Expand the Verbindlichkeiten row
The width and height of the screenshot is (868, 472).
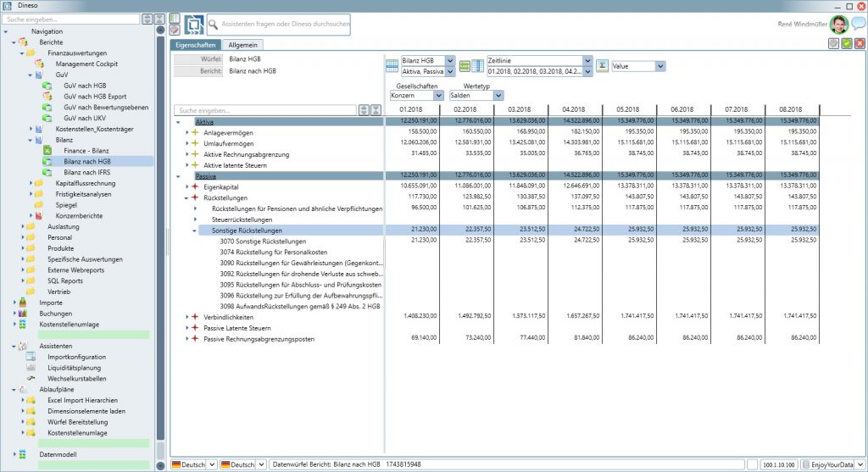(187, 317)
